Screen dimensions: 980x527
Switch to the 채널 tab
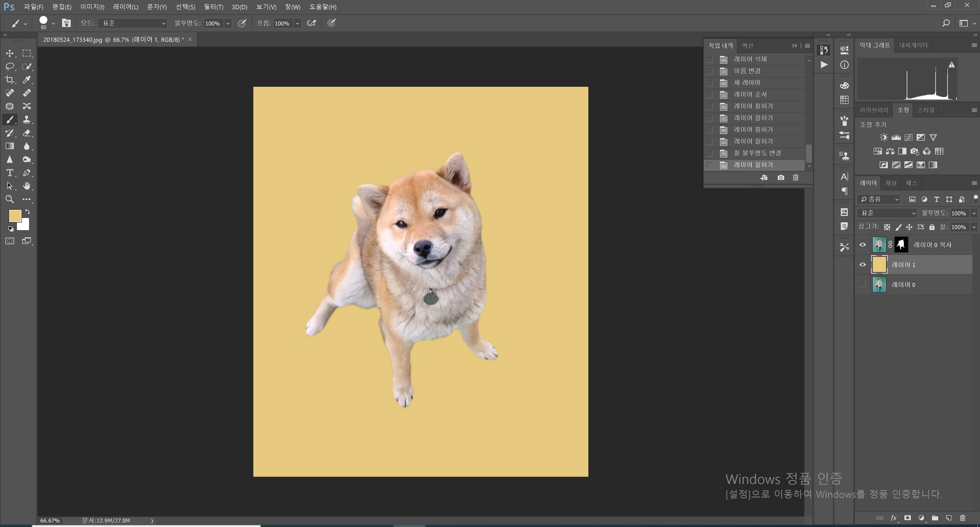891,183
